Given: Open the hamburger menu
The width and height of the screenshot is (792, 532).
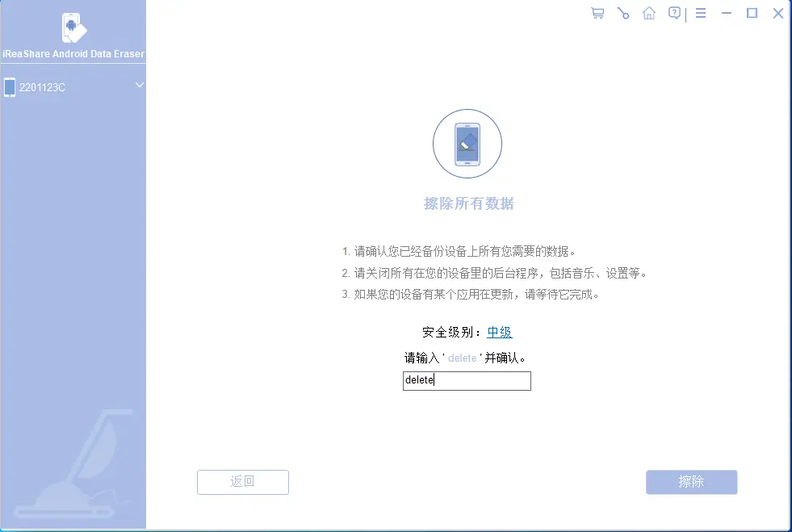Looking at the screenshot, I should point(700,12).
